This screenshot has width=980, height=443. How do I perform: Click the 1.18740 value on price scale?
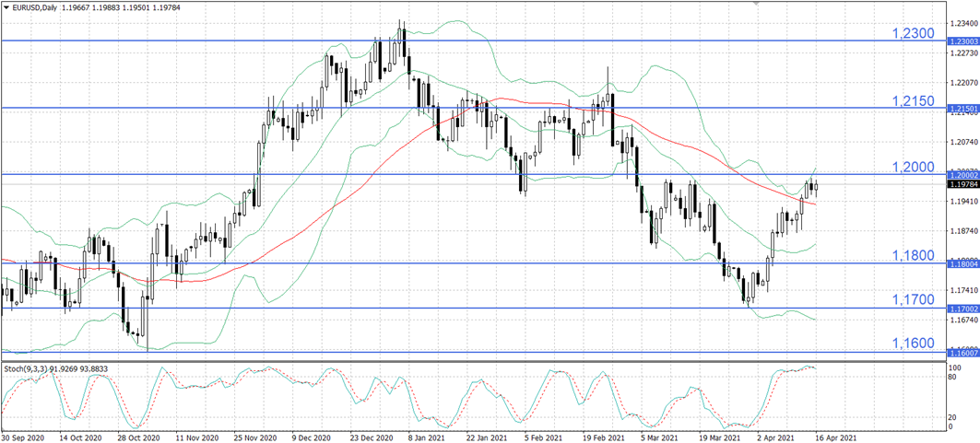963,231
